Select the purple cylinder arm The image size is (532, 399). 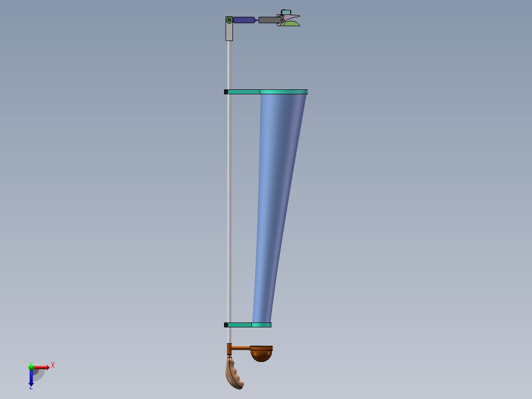tap(243, 20)
